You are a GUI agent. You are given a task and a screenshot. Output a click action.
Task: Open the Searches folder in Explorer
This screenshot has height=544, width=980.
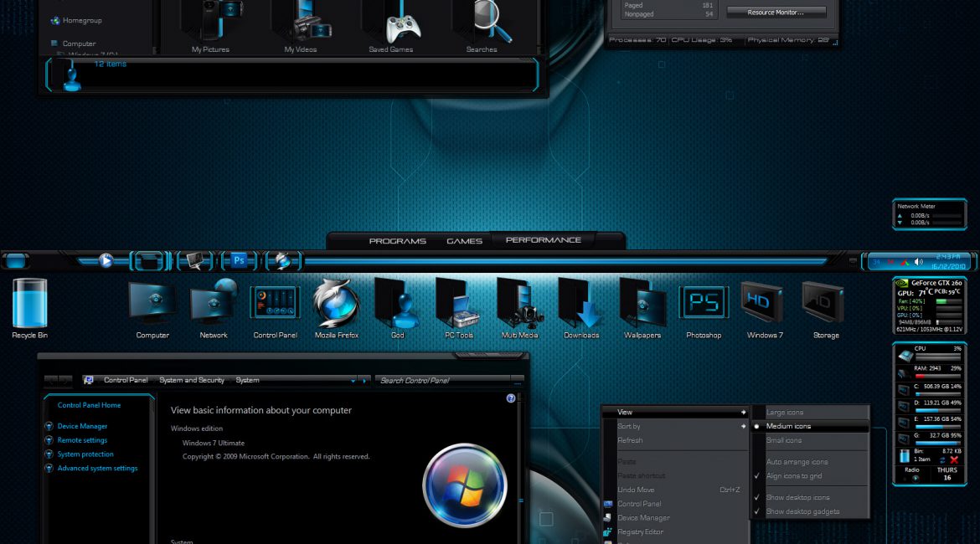[482, 26]
